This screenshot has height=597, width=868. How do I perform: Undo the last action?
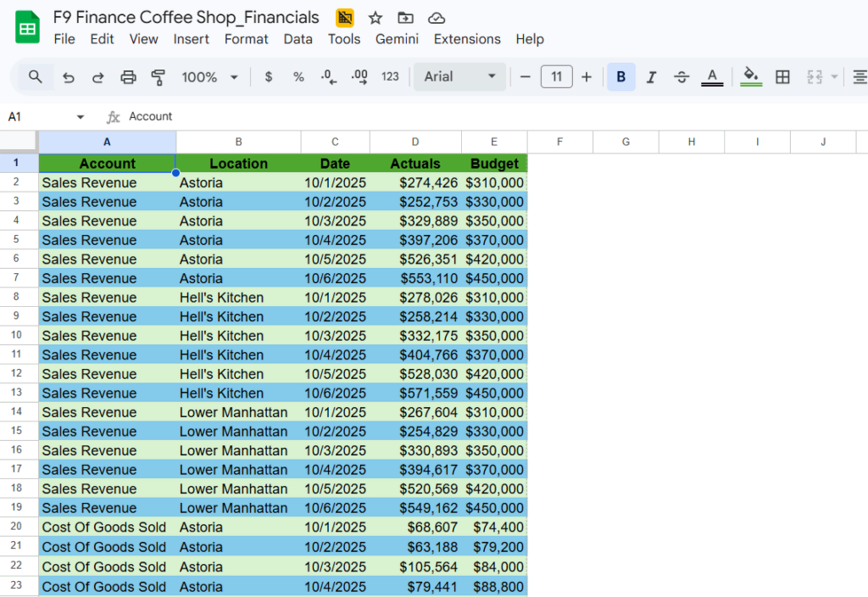point(69,77)
